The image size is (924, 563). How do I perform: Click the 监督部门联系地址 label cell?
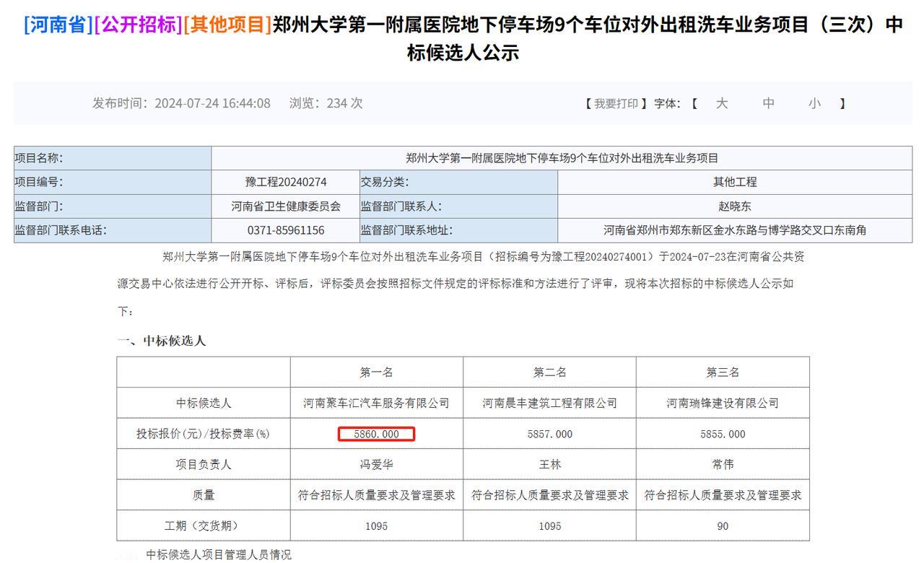click(458, 230)
